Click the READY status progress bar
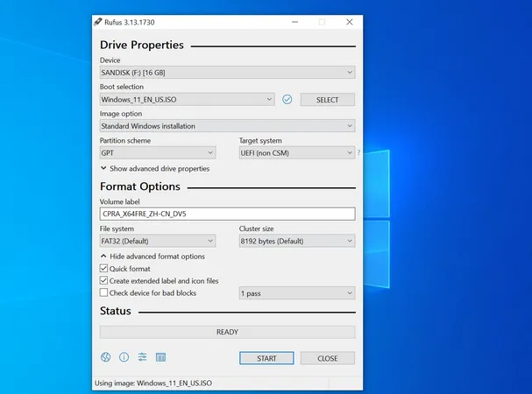Screen dimensions: 532x394 click(227, 332)
